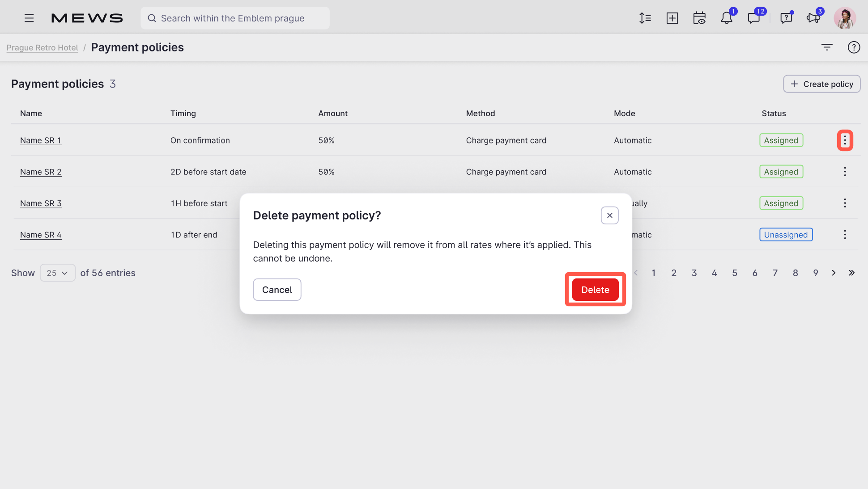Click the Method column header
Screen dimensions: 868x489
coord(481,114)
